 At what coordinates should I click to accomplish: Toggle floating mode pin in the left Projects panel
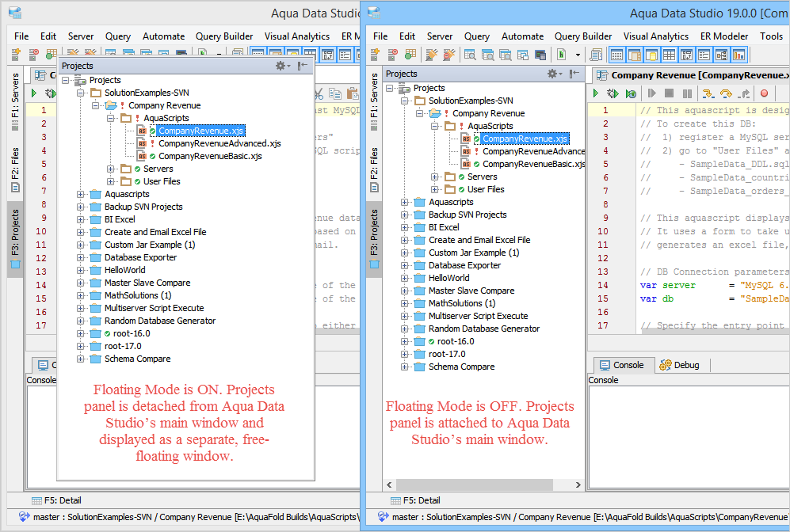[x=303, y=66]
